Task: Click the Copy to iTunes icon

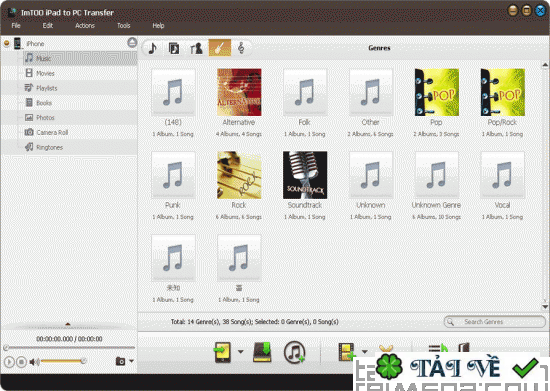Action: (x=294, y=352)
